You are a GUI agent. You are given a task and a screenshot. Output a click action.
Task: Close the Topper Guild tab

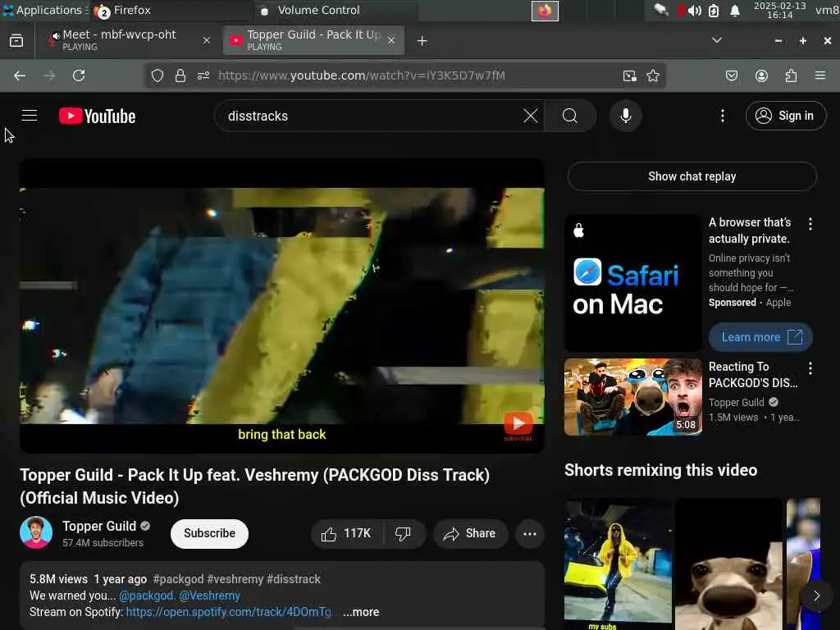[391, 40]
